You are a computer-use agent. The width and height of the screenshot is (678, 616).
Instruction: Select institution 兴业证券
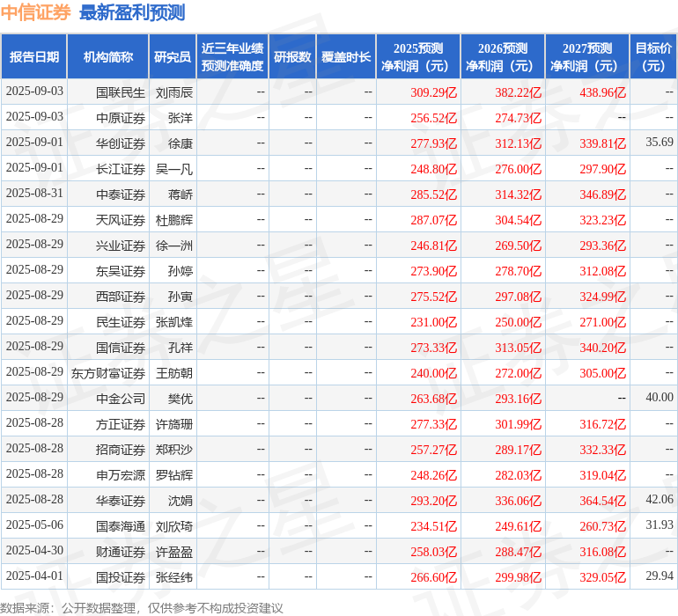121,246
